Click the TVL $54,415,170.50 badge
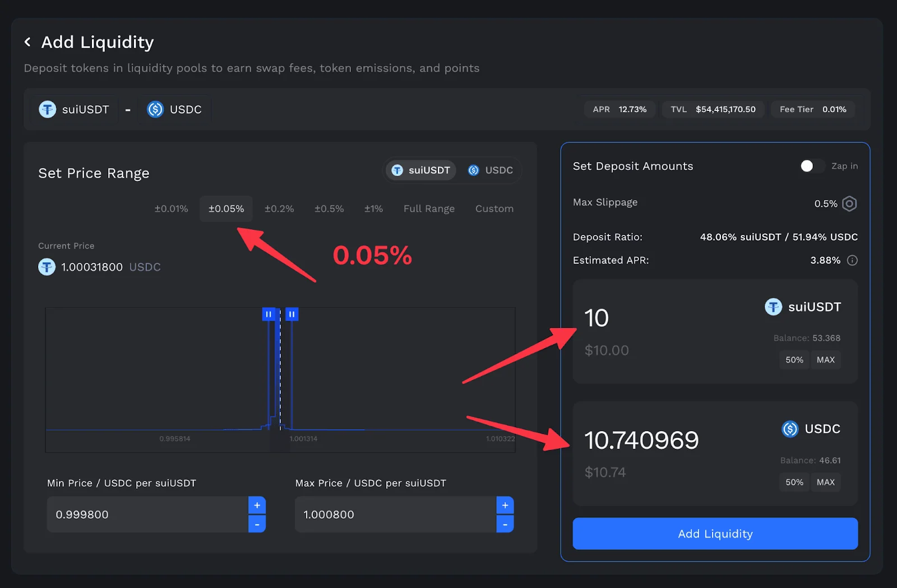897x588 pixels. pos(713,109)
